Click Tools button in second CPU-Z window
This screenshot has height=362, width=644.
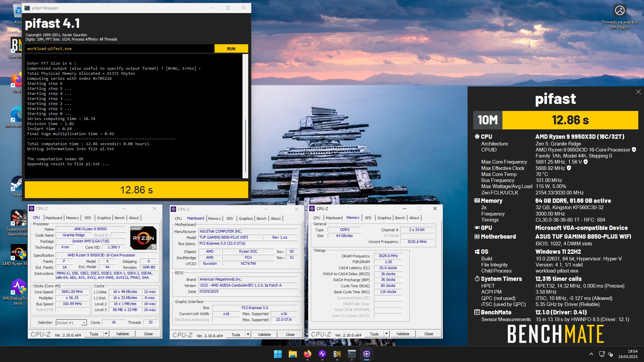tap(236, 335)
